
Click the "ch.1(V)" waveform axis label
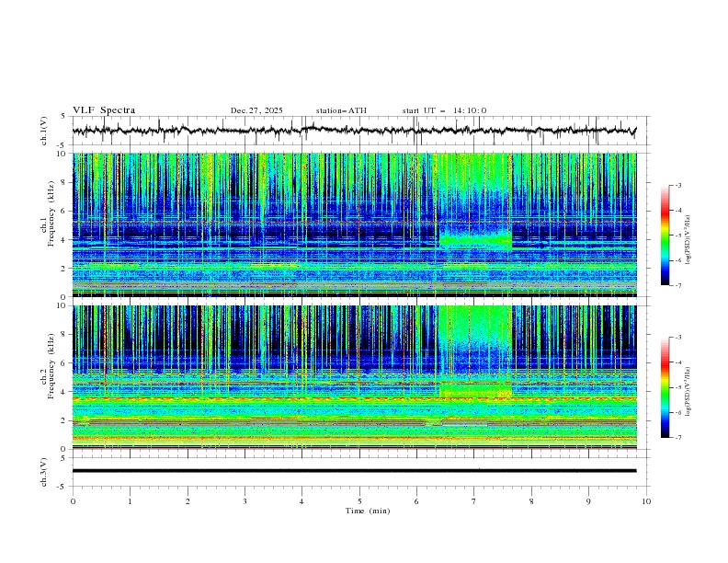tap(44, 131)
